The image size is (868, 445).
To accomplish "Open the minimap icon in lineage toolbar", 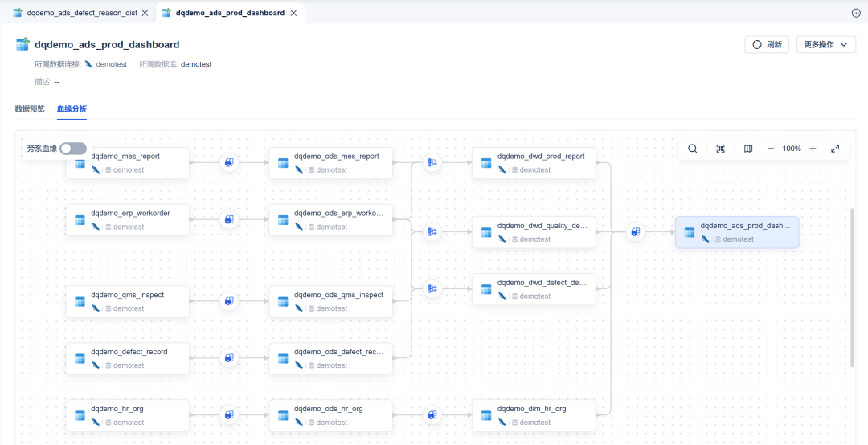I will coord(748,149).
